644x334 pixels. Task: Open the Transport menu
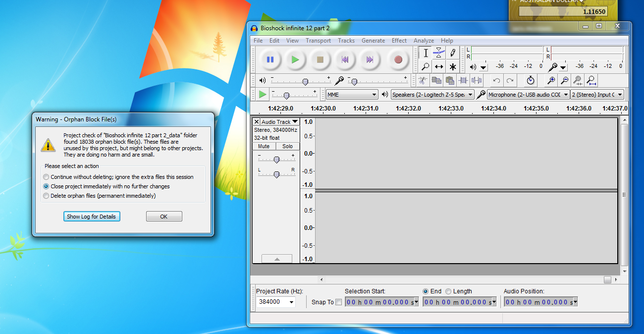318,41
